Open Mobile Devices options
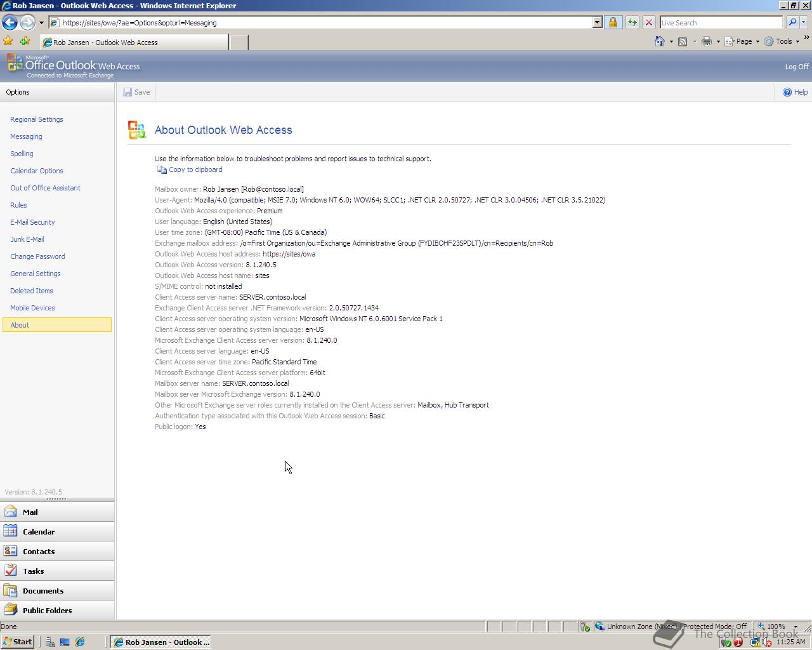 tap(32, 308)
